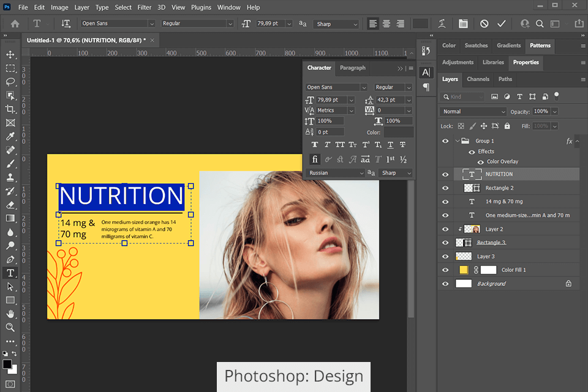Commit current text edits with checkmark

pyautogui.click(x=502, y=24)
